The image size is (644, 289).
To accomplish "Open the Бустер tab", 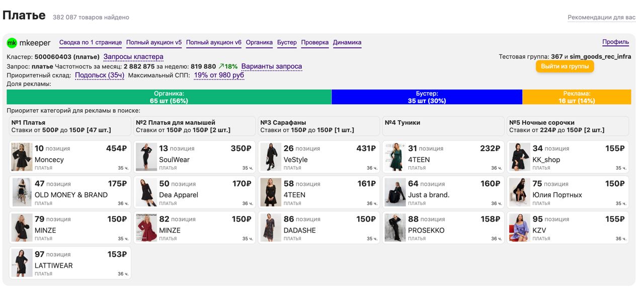I will pyautogui.click(x=287, y=43).
